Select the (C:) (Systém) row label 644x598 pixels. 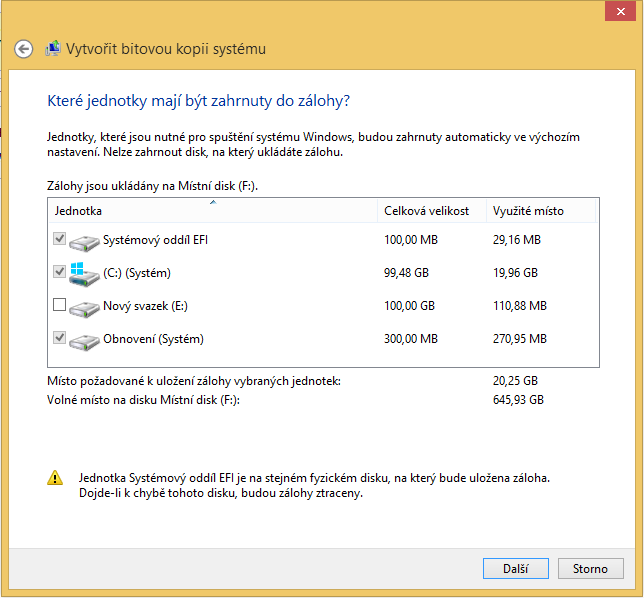(x=137, y=273)
